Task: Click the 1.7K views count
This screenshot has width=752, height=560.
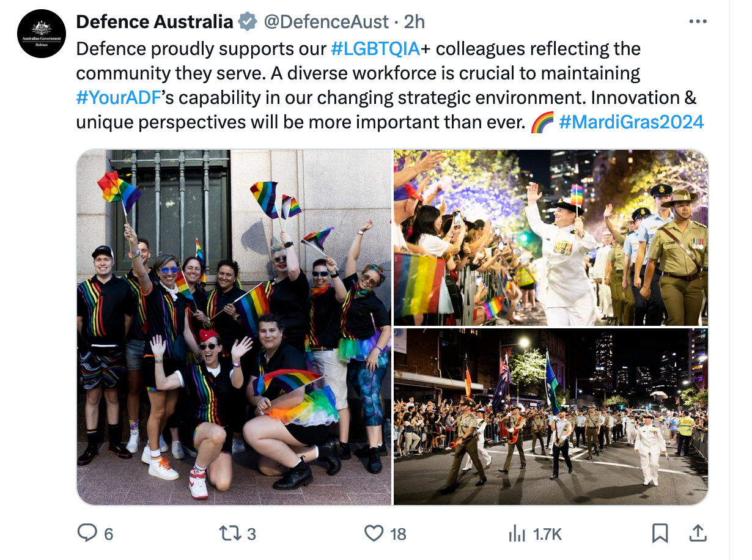Action: point(547,534)
